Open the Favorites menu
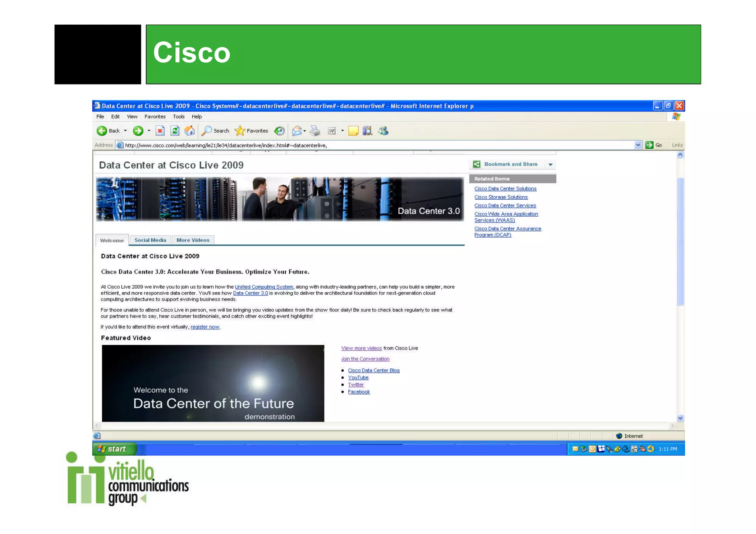 click(155, 117)
